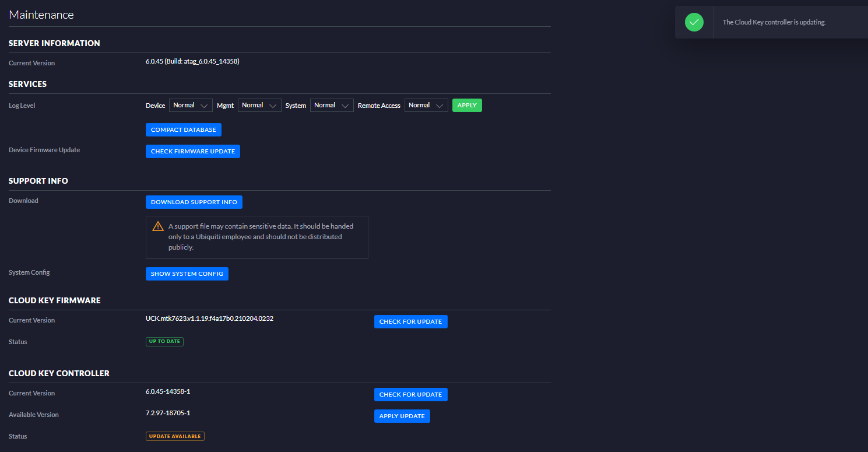Click the Maintenance page heading
The width and height of the screenshot is (868, 452).
(41, 15)
